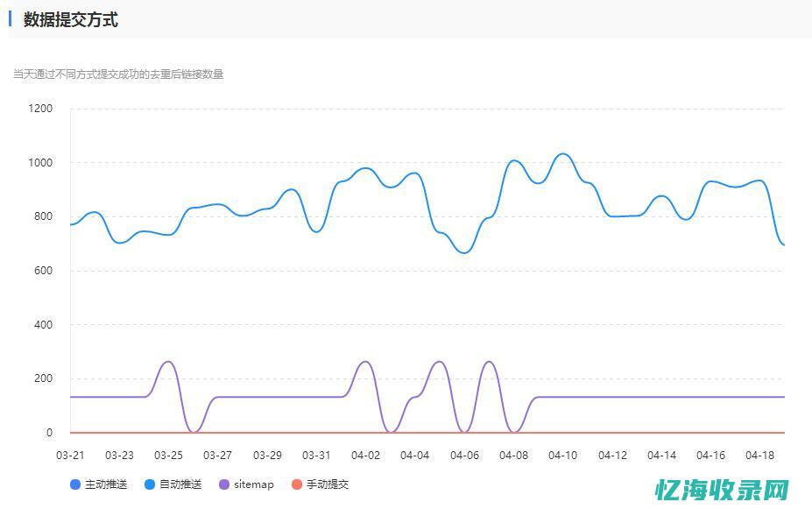Image resolution: width=812 pixels, height=509 pixels.
Task: Click the blue 主动推送 legend dot
Action: tap(75, 484)
